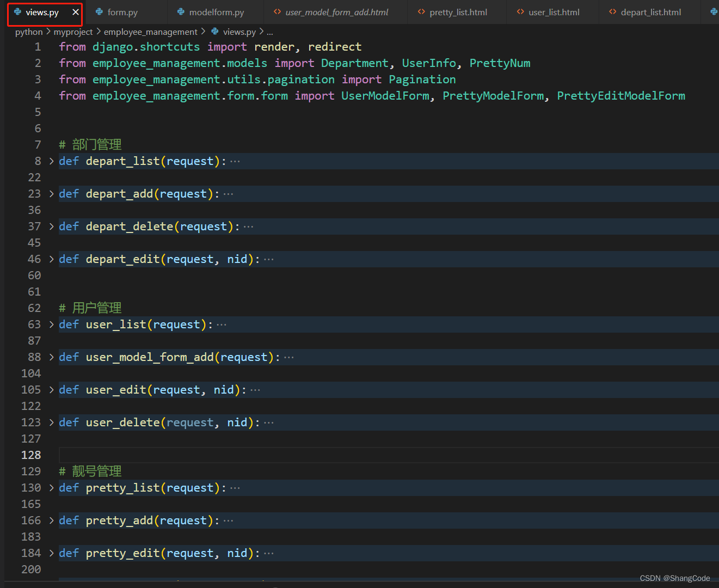Click myproject in the breadcrumb
The width and height of the screenshot is (719, 588).
[x=73, y=32]
